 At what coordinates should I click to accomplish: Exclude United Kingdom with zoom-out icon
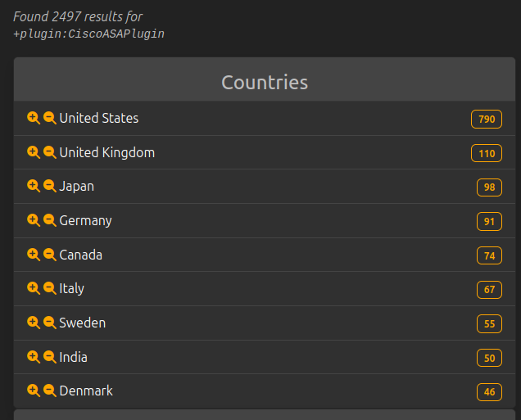point(49,152)
